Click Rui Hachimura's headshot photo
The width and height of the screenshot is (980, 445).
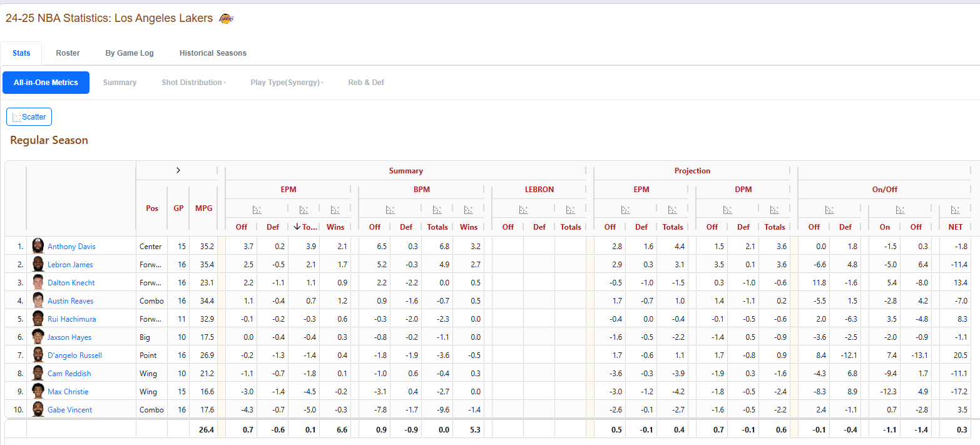tap(38, 319)
